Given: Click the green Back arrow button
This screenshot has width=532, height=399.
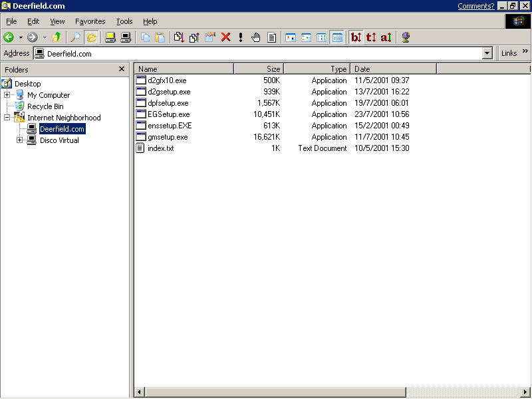Looking at the screenshot, I should [x=9, y=37].
